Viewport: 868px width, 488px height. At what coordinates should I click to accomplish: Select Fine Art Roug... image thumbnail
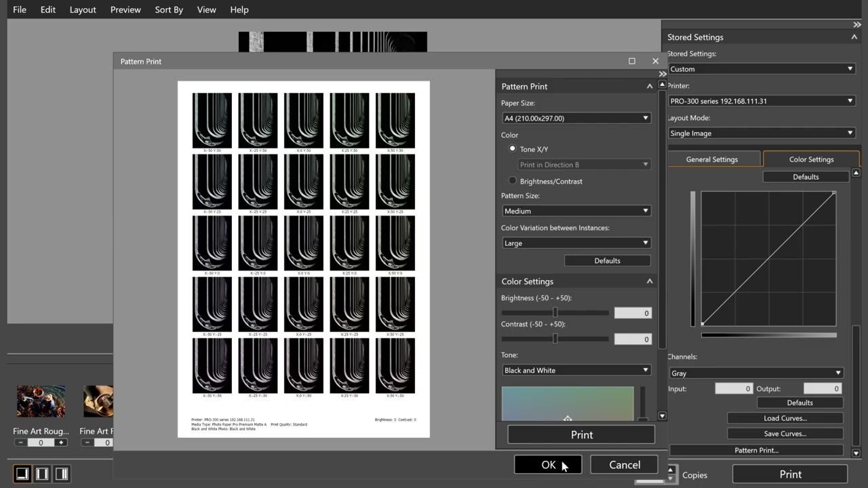(41, 401)
